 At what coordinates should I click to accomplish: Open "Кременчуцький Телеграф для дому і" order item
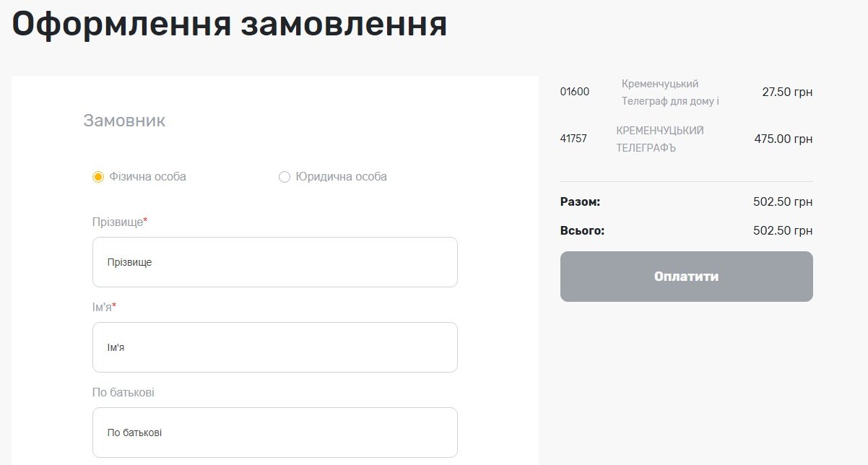pos(669,92)
